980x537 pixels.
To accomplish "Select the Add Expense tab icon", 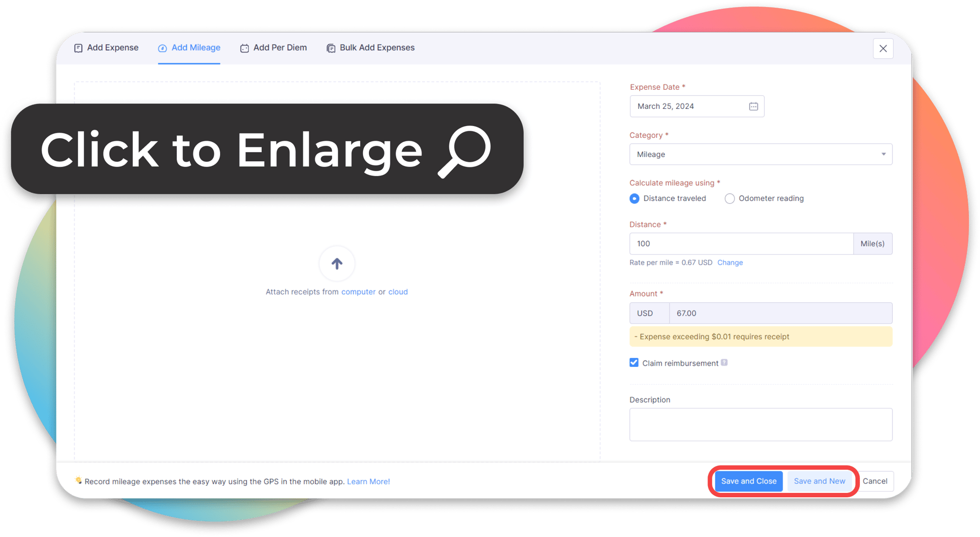I will [x=79, y=48].
